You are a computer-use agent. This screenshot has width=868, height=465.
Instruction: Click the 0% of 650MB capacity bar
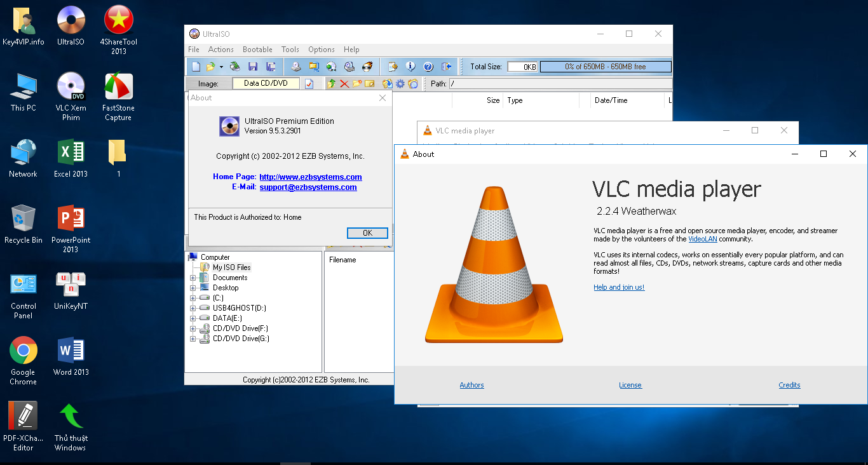[x=606, y=67]
